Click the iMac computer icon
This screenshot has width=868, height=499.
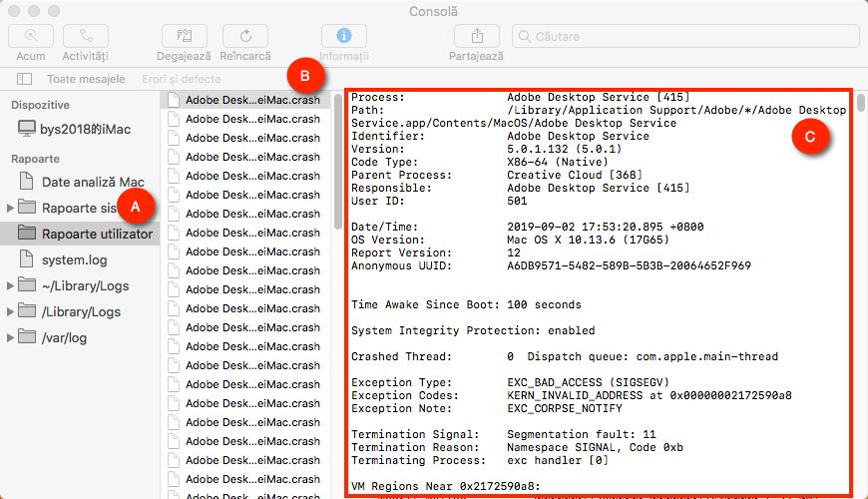[x=27, y=129]
